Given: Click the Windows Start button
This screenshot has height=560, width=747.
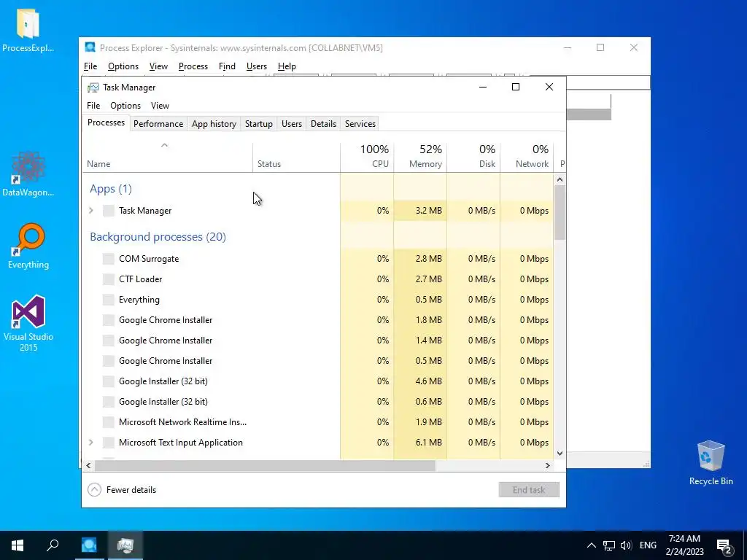Looking at the screenshot, I should pos(18,545).
